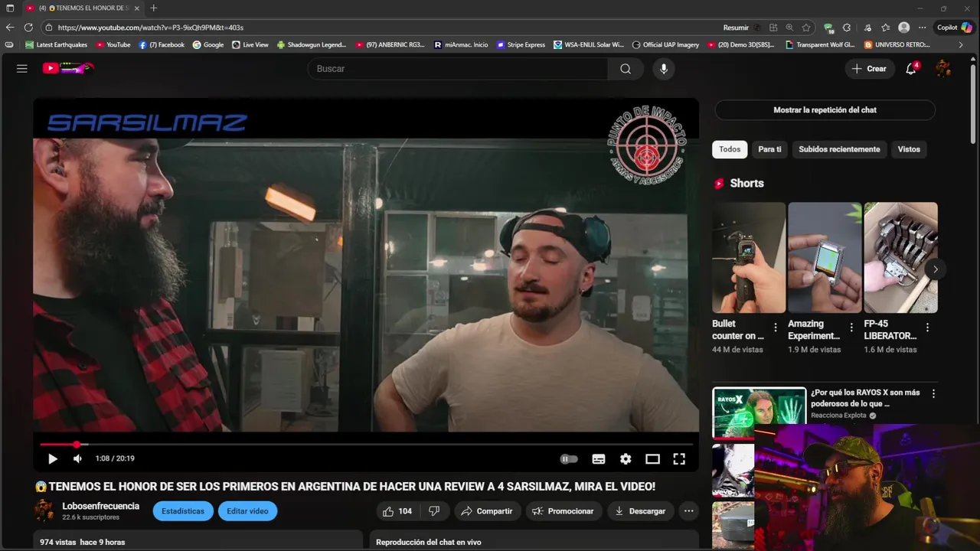This screenshot has width=980, height=551.
Task: Click Mostrar la repetición del chat
Action: click(x=825, y=110)
